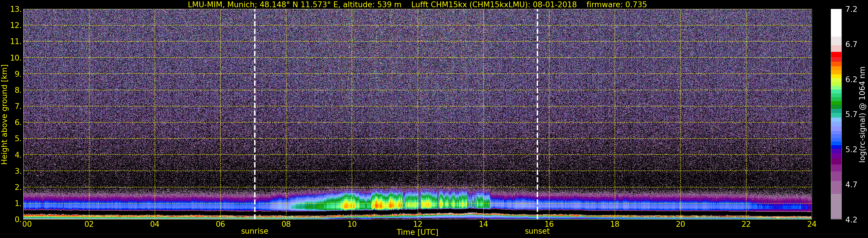The height and width of the screenshot is (238, 868).
Task: Click the 4.7 value on the colorbar
Action: [851, 185]
